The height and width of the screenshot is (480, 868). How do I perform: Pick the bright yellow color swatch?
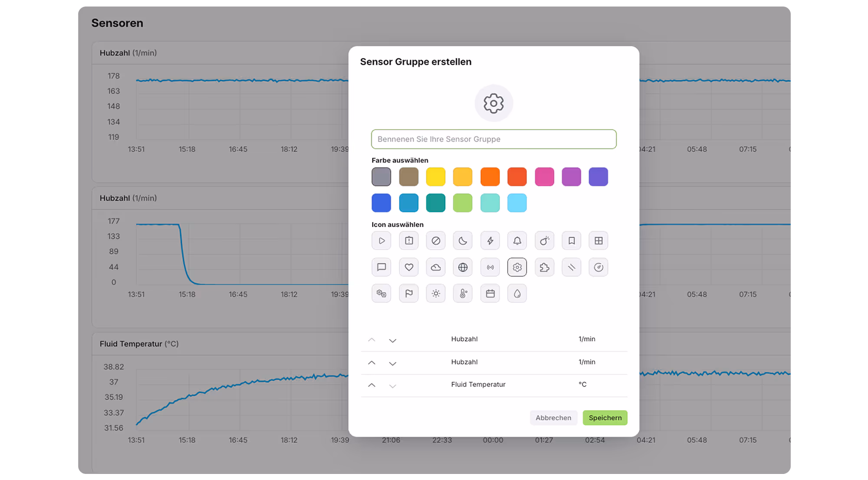[436, 177]
